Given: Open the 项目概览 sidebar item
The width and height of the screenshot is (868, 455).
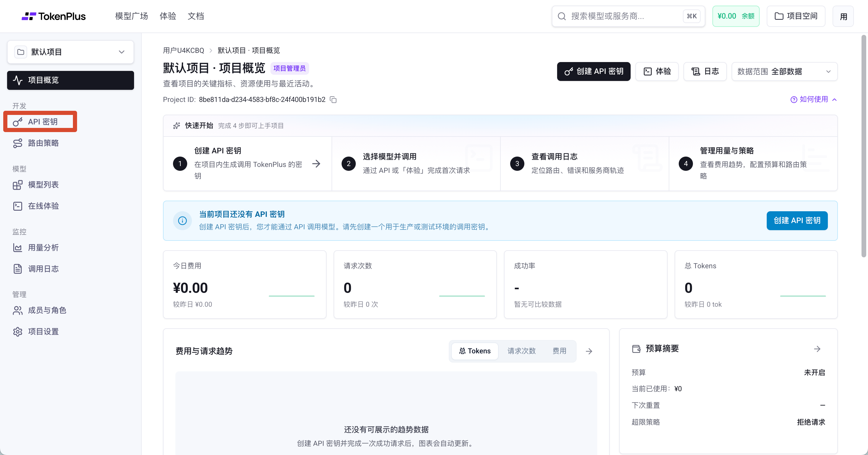Looking at the screenshot, I should point(71,80).
